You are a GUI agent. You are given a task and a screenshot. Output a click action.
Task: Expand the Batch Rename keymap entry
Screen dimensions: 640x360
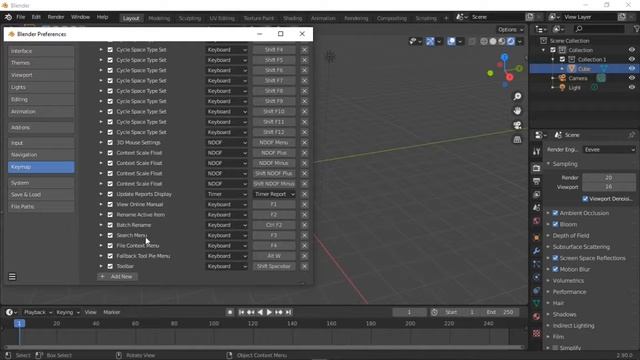(101, 225)
